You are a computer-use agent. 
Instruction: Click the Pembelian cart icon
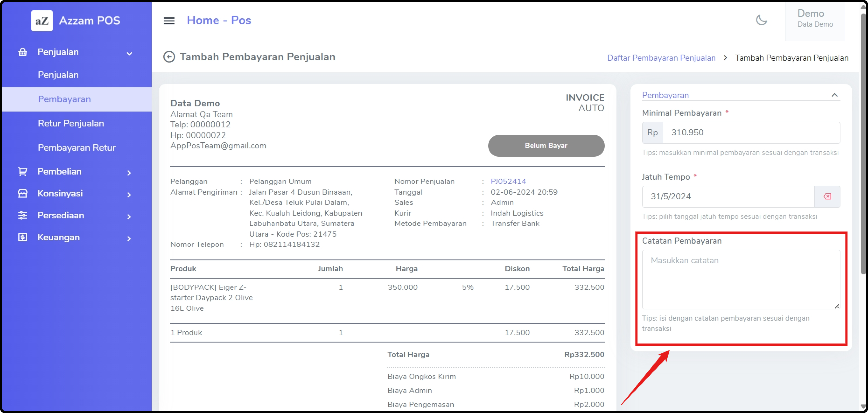23,171
